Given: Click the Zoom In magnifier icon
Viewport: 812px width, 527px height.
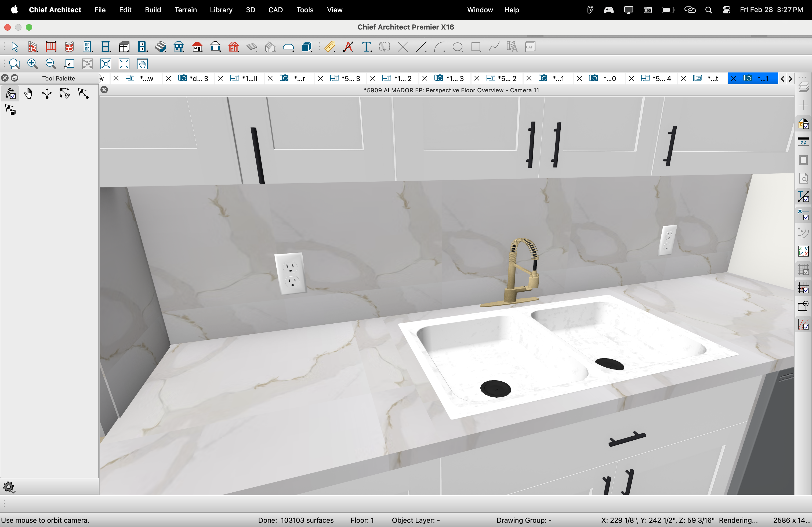Looking at the screenshot, I should (32, 64).
